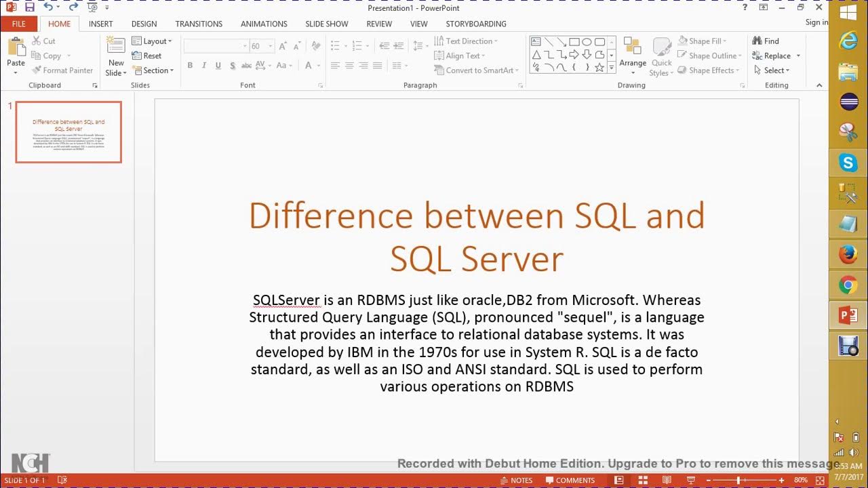Open the FILE tab

pyautogui.click(x=19, y=24)
